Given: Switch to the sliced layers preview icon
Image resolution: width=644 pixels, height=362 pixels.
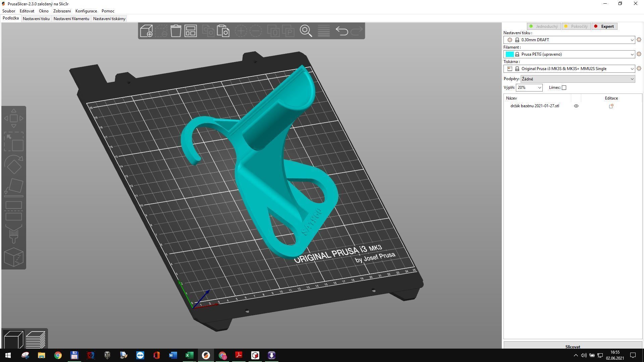Looking at the screenshot, I should coord(36,340).
